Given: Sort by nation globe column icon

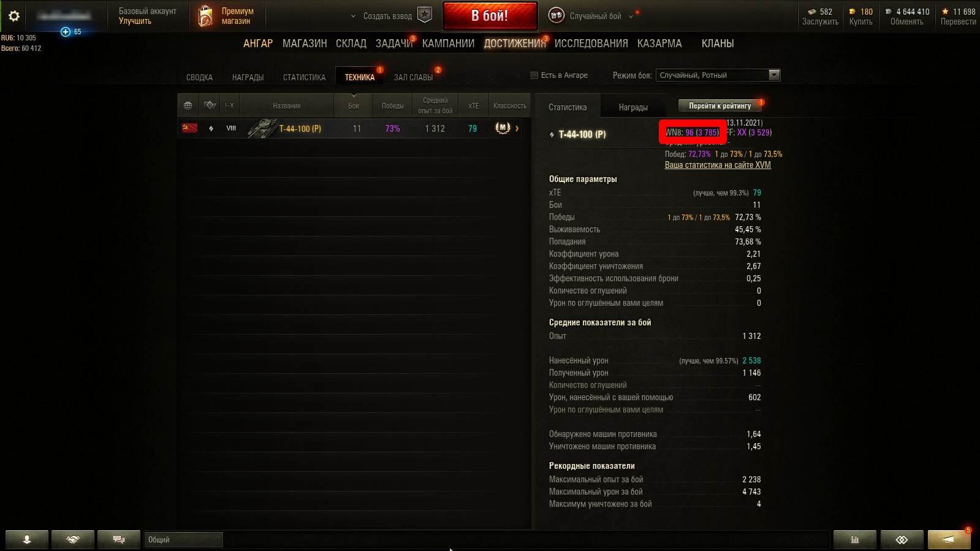Looking at the screenshot, I should click(188, 105).
